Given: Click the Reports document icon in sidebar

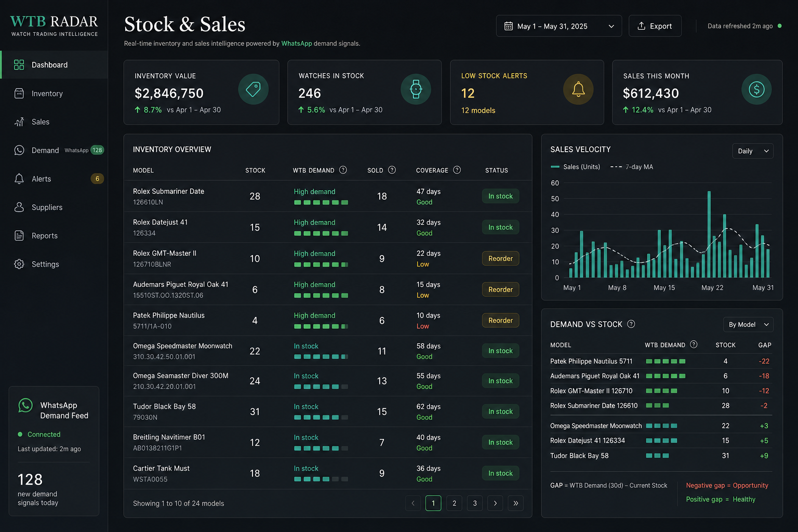Looking at the screenshot, I should (19, 235).
